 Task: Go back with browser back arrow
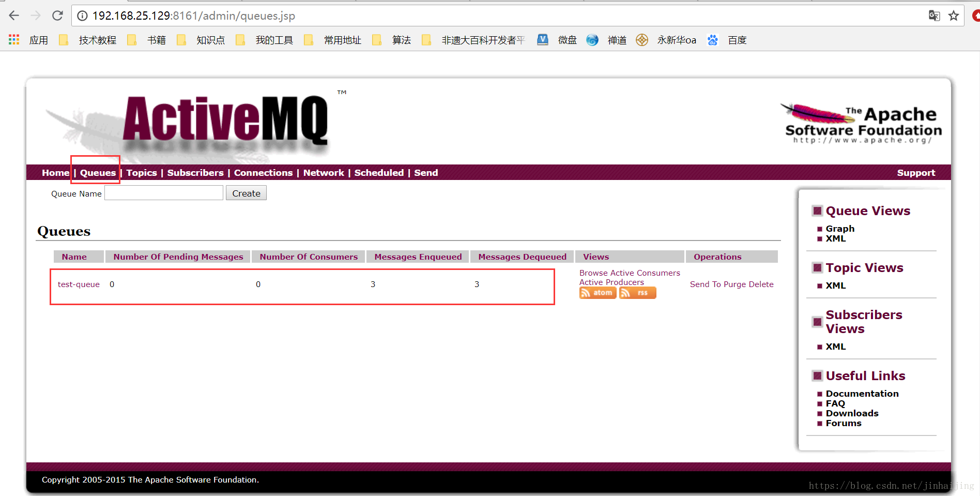(14, 16)
